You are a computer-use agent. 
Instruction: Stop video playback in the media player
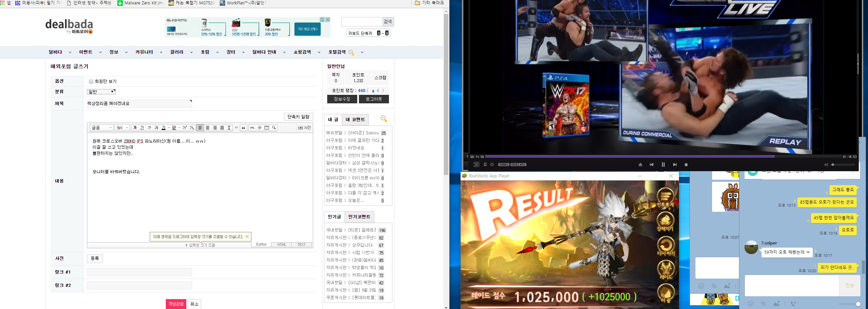coord(686,164)
